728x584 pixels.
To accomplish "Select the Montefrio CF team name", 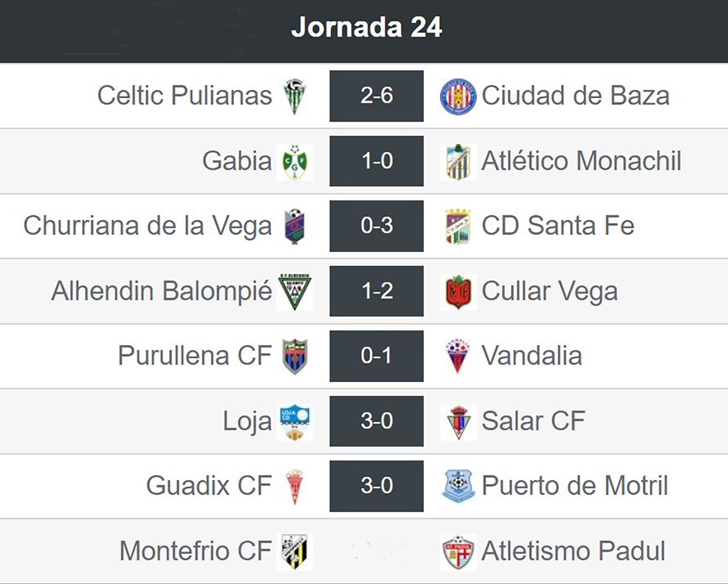I will [x=196, y=551].
